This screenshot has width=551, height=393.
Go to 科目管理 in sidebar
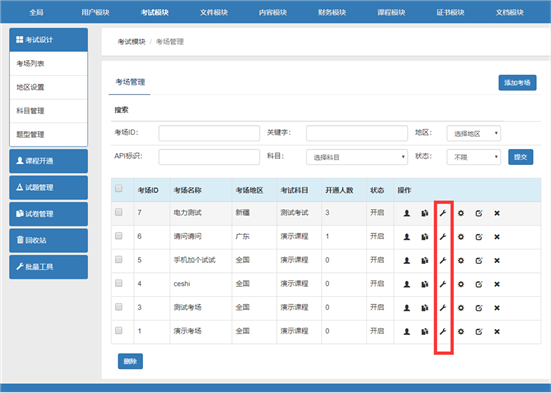[x=48, y=111]
